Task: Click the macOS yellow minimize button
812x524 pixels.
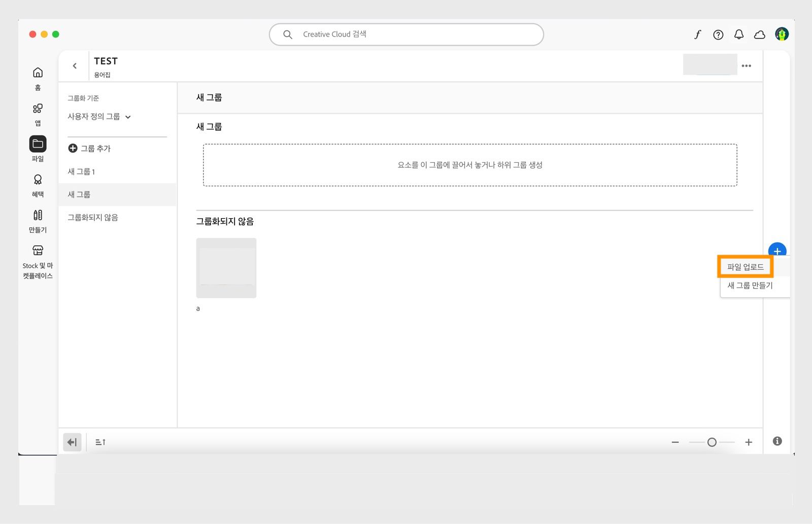Action: tap(44, 34)
